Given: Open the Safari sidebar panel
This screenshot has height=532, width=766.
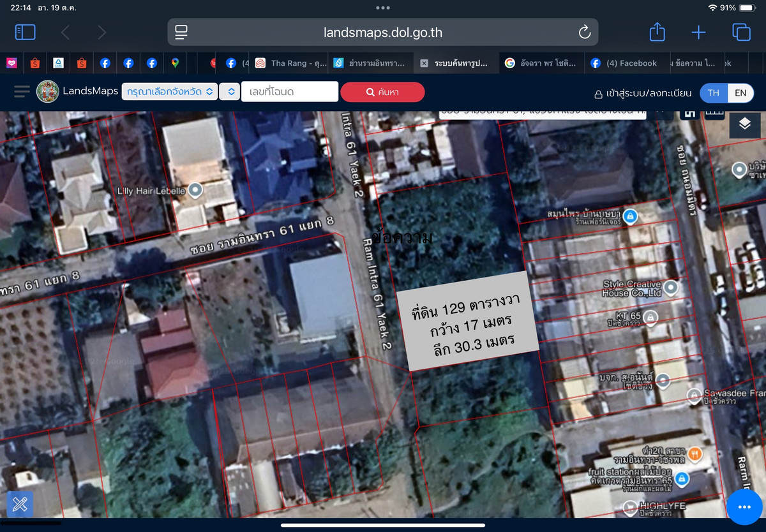Looking at the screenshot, I should pyautogui.click(x=25, y=32).
